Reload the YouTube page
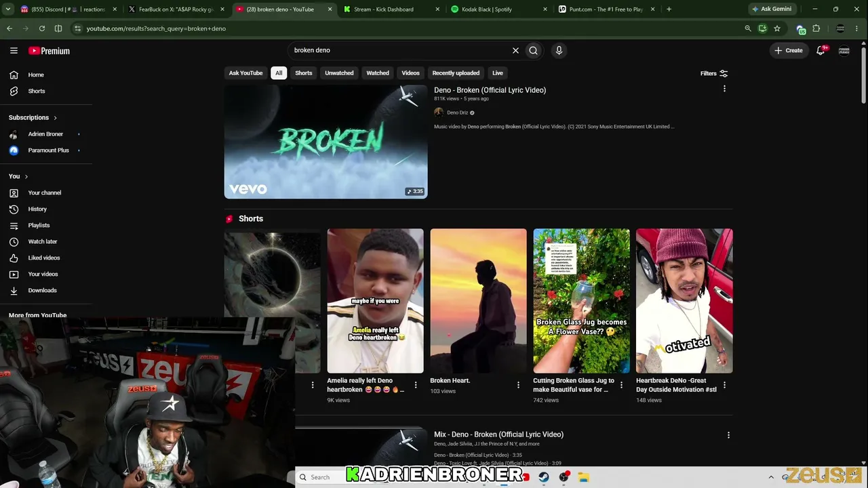Viewport: 868px width, 488px height. click(42, 28)
